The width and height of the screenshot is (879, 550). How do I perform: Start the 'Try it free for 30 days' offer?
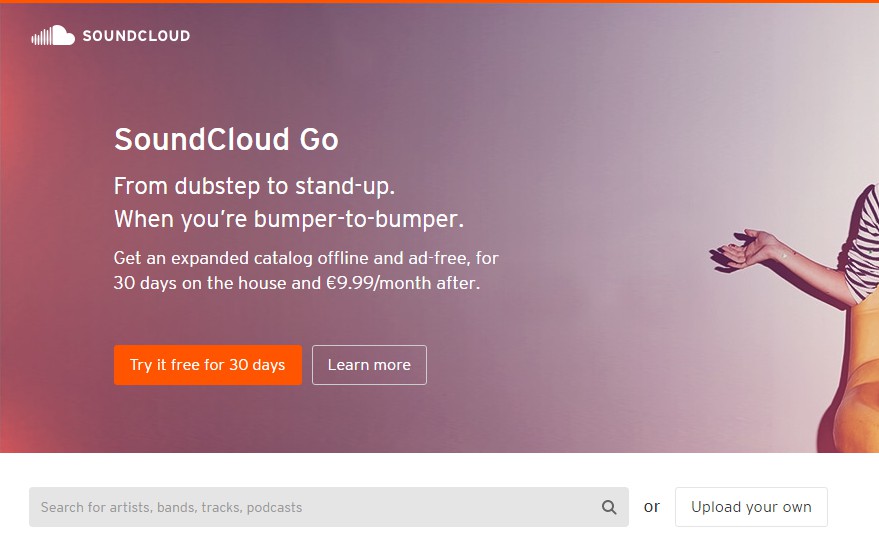(207, 365)
